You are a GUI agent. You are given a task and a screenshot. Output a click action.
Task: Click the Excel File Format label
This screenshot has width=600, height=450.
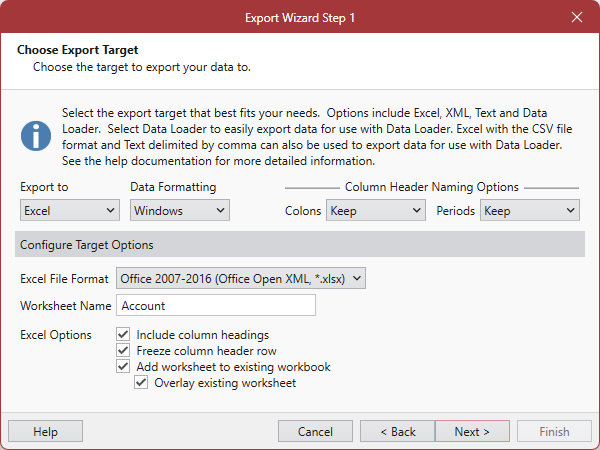64,279
